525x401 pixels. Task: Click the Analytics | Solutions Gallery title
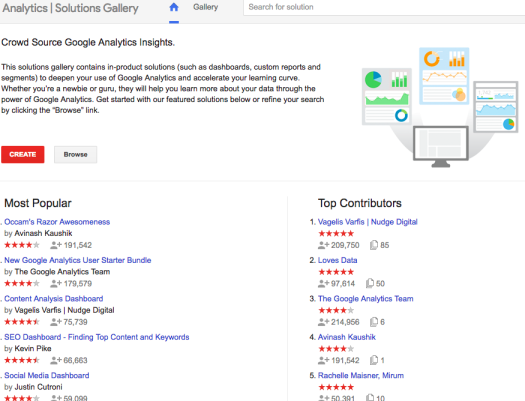click(x=70, y=8)
